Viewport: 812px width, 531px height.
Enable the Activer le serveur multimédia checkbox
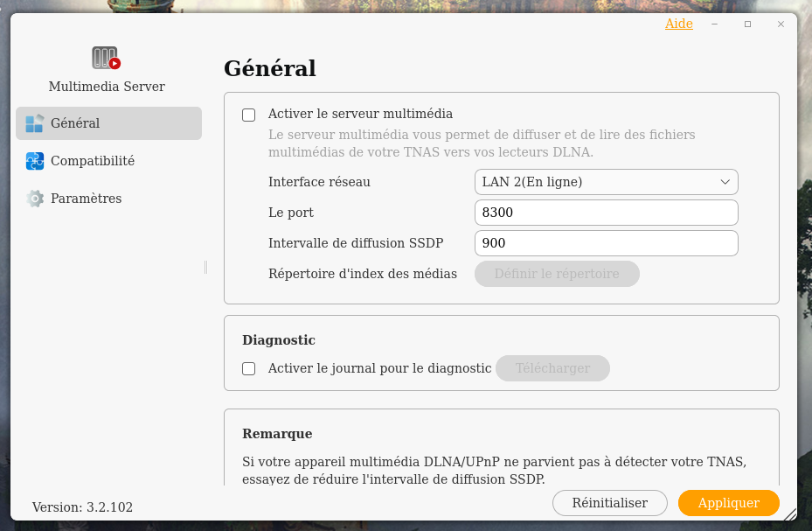[249, 115]
